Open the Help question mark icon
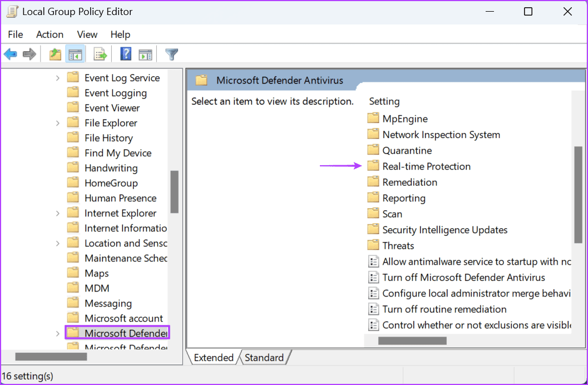Image resolution: width=588 pixels, height=385 pixels. pos(126,54)
